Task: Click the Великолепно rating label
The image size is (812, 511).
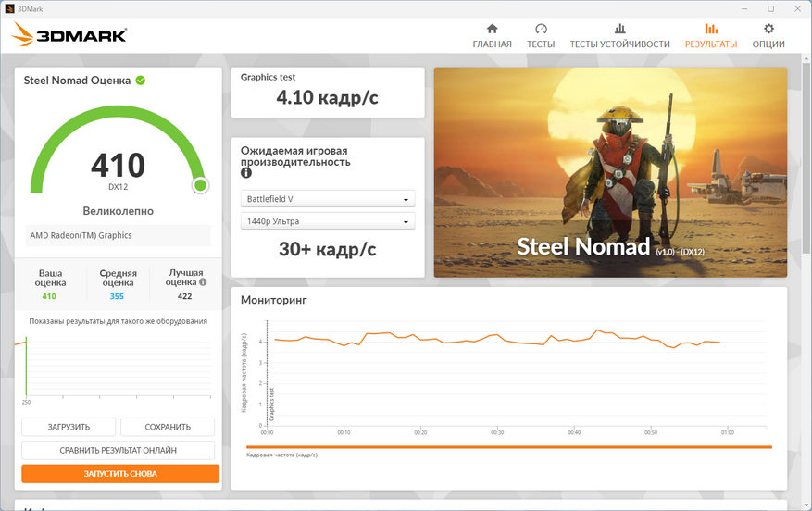Action: [119, 211]
